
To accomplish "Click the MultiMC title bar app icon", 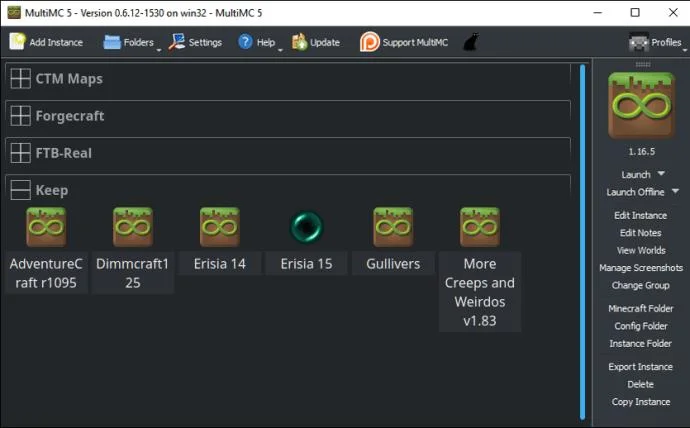I will coord(14,12).
